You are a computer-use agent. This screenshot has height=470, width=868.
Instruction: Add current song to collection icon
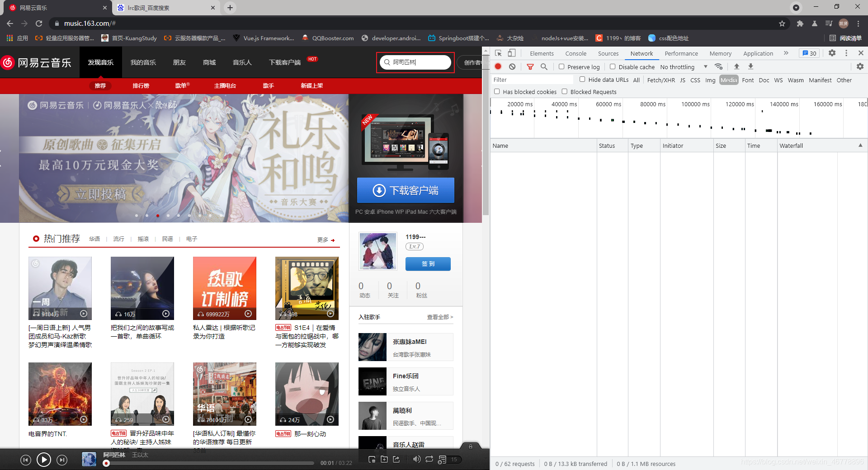tap(384, 459)
